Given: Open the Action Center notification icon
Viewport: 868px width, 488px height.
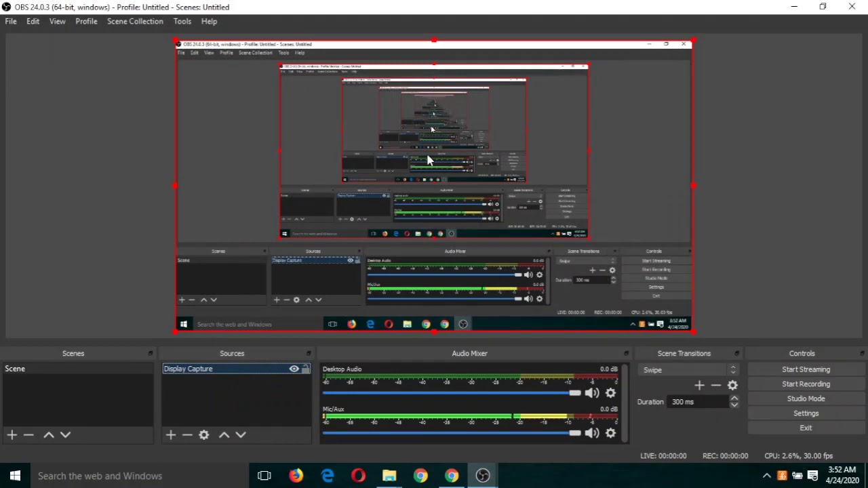Looking at the screenshot, I should (812, 476).
